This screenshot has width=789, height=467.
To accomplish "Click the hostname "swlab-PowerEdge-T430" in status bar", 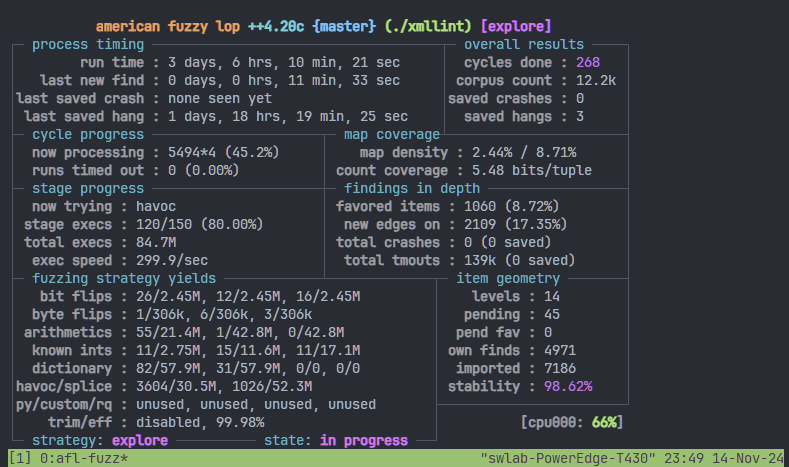I will 568,458.
